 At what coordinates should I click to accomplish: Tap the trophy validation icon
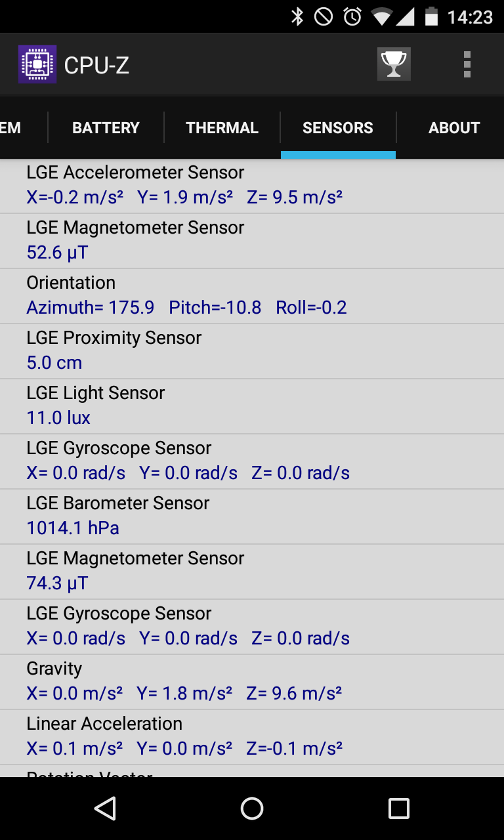point(394,64)
